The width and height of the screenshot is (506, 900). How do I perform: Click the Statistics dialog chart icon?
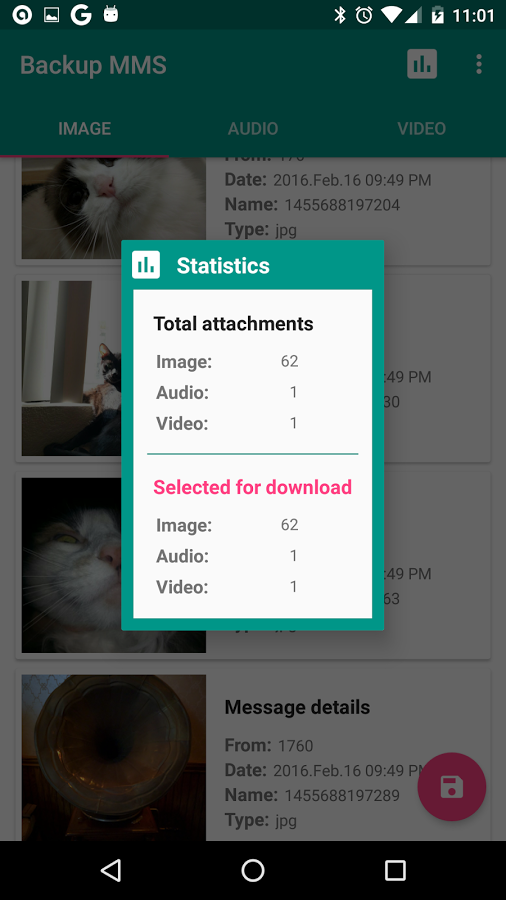tap(146, 265)
